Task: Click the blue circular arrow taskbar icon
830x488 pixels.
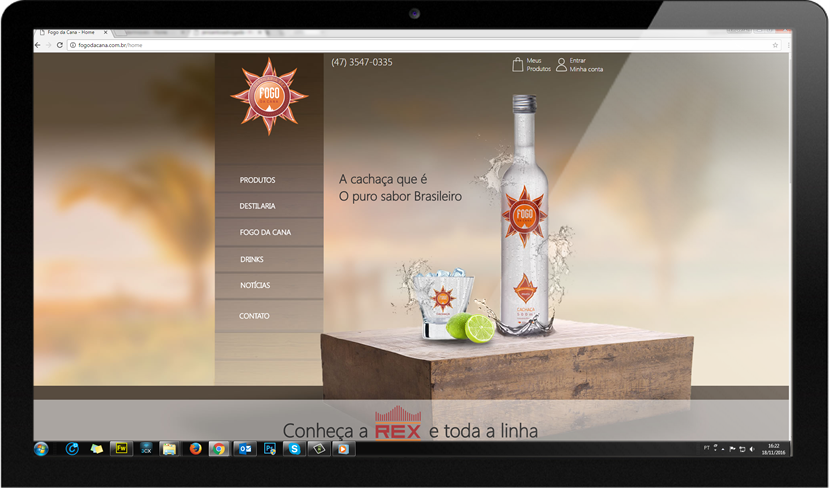Action: (72, 449)
